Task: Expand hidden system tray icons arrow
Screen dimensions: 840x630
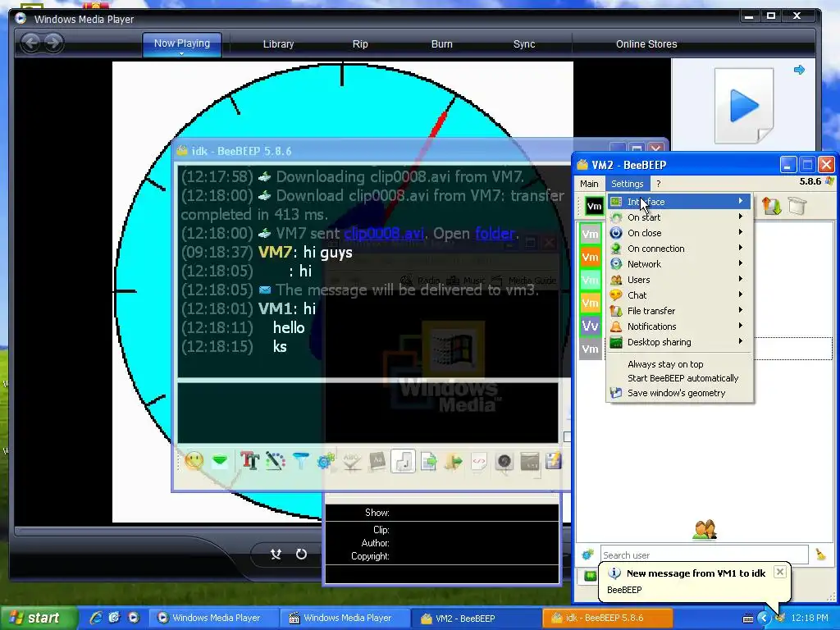Action: point(764,619)
